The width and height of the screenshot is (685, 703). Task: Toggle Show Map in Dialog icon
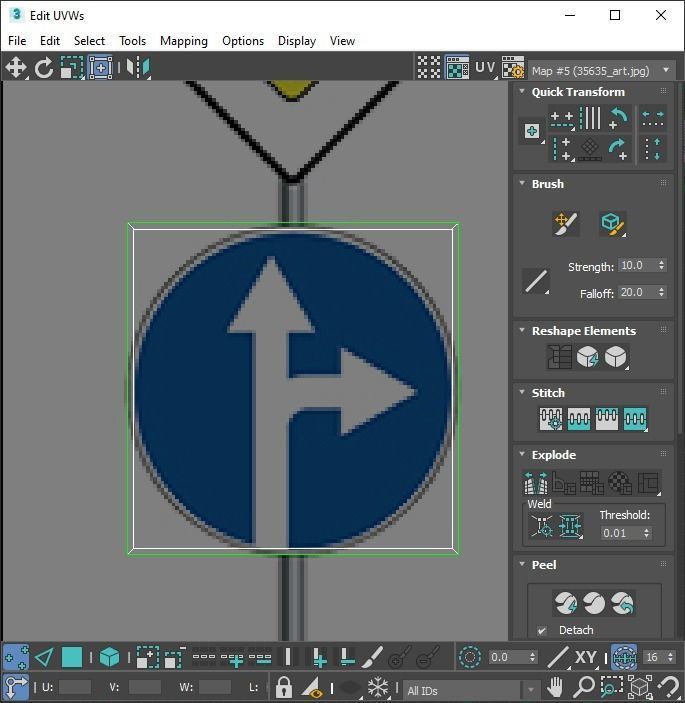coord(457,67)
